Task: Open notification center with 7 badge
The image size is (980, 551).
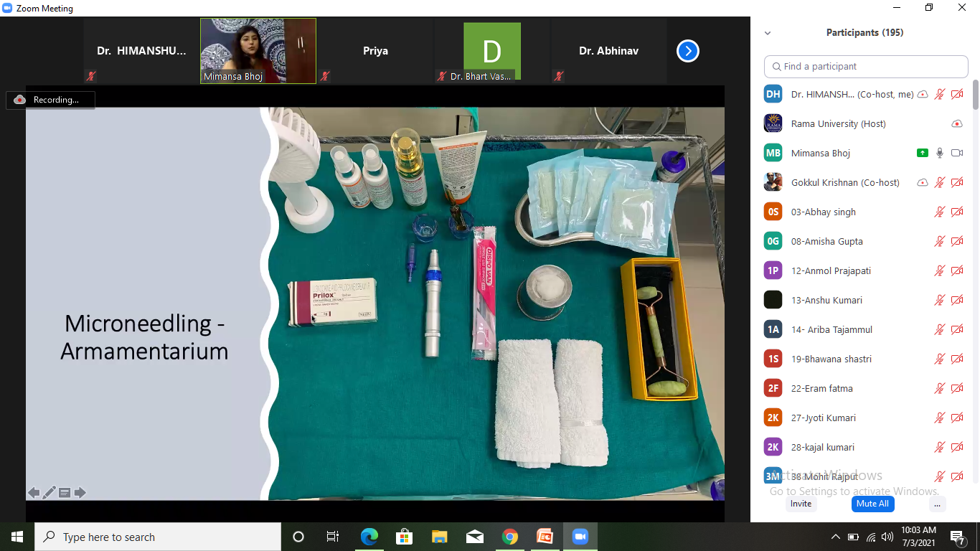Action: [x=957, y=537]
